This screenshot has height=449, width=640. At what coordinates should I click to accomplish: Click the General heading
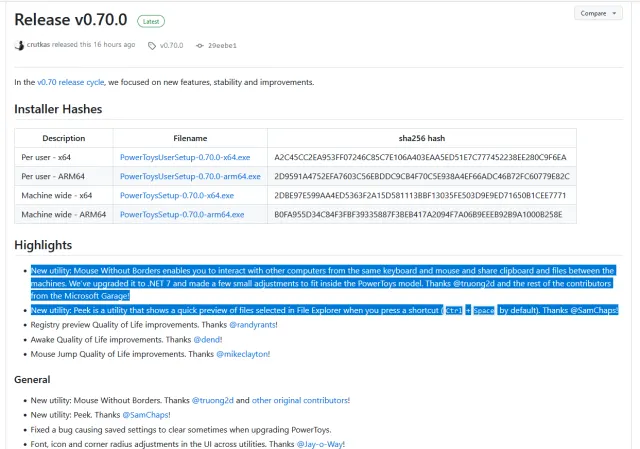[32, 380]
